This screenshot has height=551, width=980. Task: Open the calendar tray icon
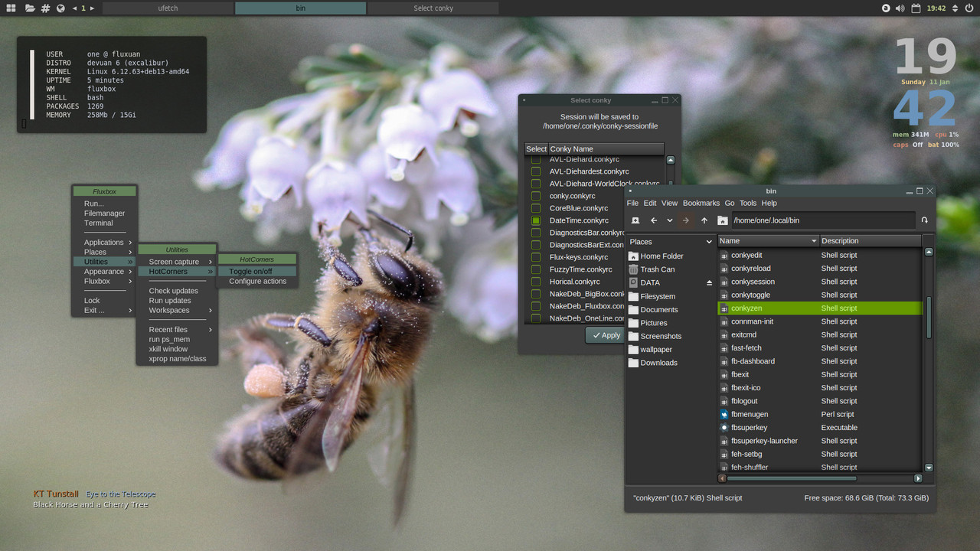[x=916, y=8]
